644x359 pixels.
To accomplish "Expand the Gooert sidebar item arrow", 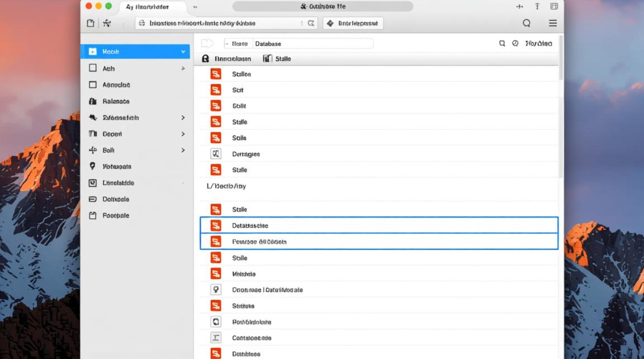I will [x=183, y=134].
